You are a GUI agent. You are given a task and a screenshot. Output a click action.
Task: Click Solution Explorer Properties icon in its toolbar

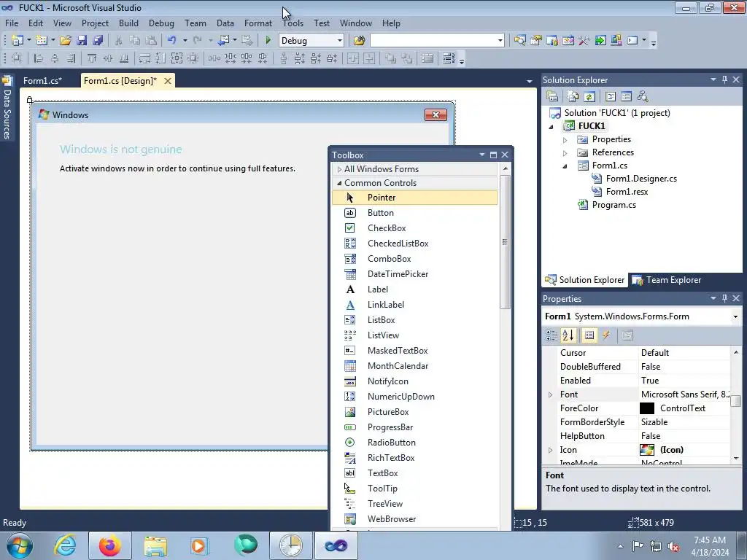pyautogui.click(x=552, y=97)
